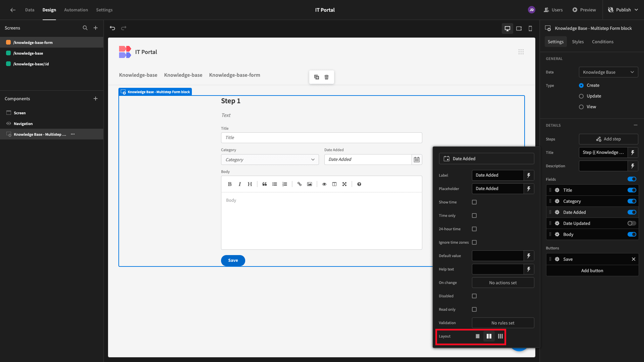Toggle on the Date Updated field

(632, 223)
